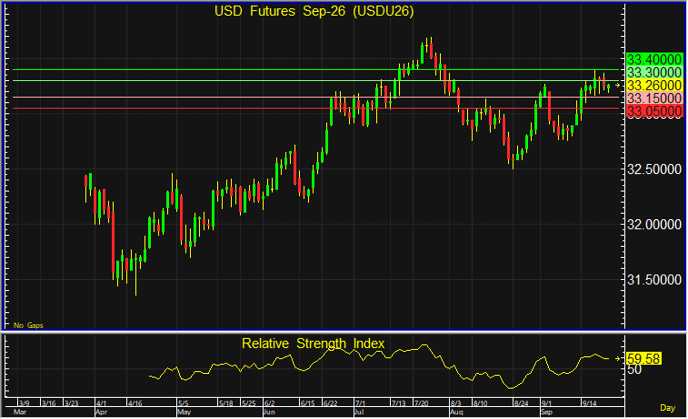Click the 7/13 date label

pyautogui.click(x=398, y=403)
